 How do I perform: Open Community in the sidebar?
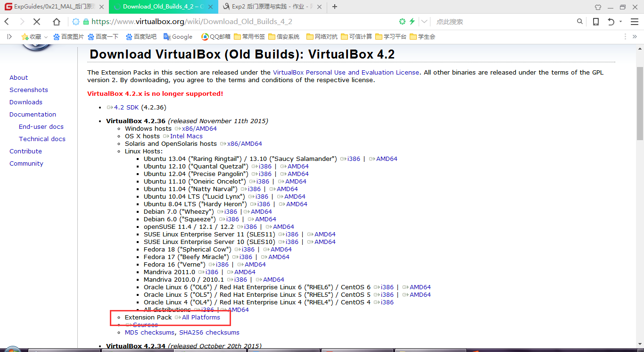click(x=26, y=163)
